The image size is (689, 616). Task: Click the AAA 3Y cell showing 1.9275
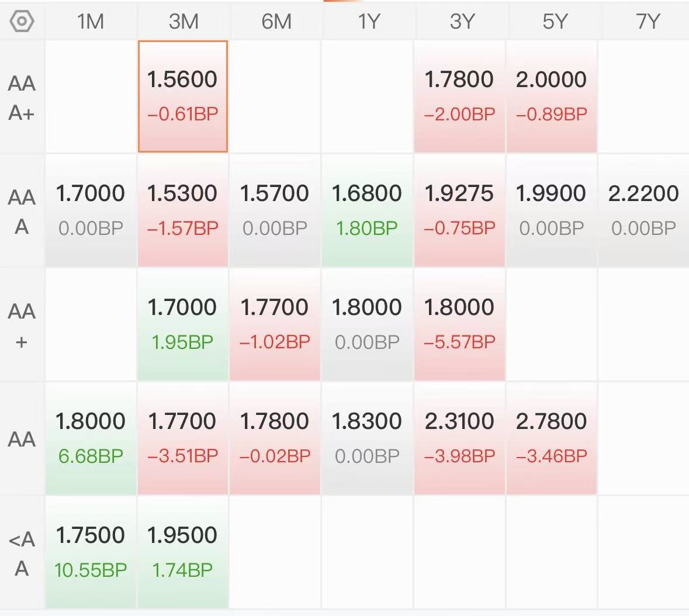point(459,210)
